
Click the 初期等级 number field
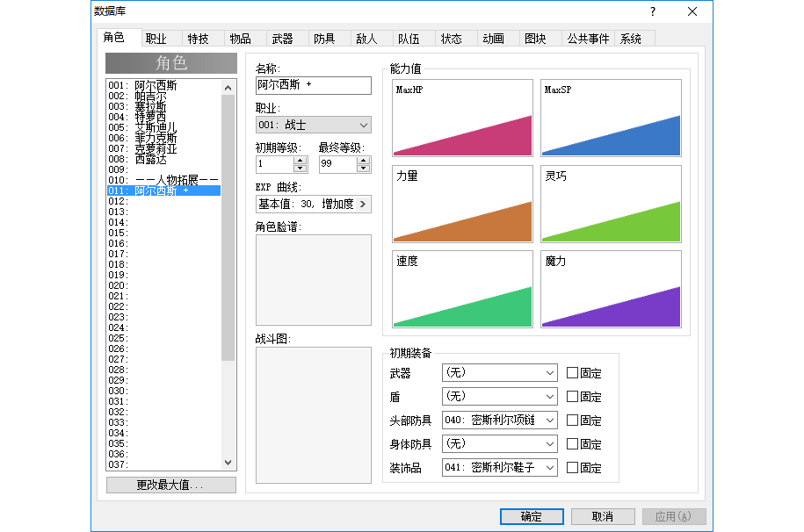(x=275, y=164)
